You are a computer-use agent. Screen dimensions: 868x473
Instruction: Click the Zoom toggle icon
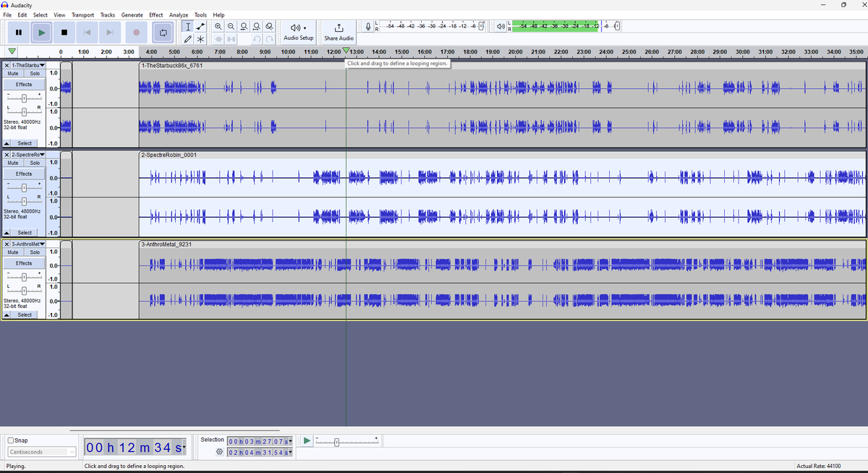(x=270, y=27)
